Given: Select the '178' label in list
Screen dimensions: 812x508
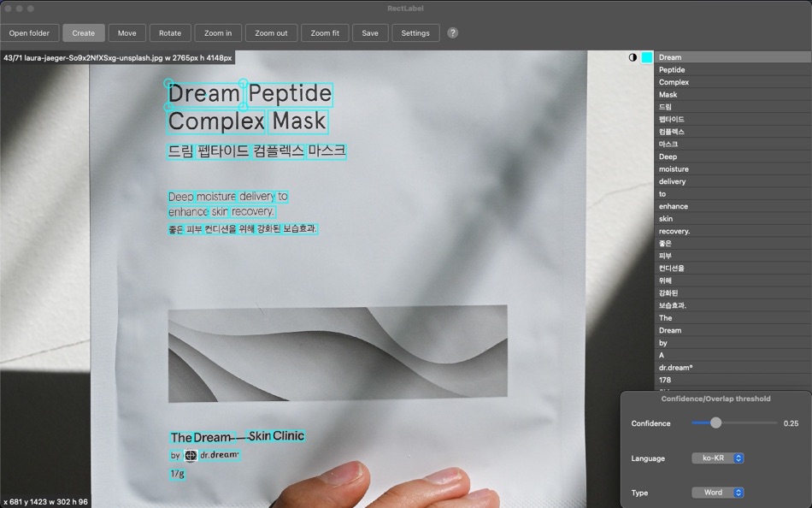Looking at the screenshot, I should pyautogui.click(x=733, y=380).
